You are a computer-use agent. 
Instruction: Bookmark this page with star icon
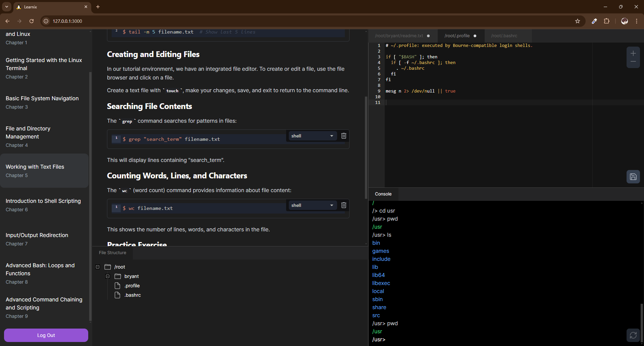(577, 21)
